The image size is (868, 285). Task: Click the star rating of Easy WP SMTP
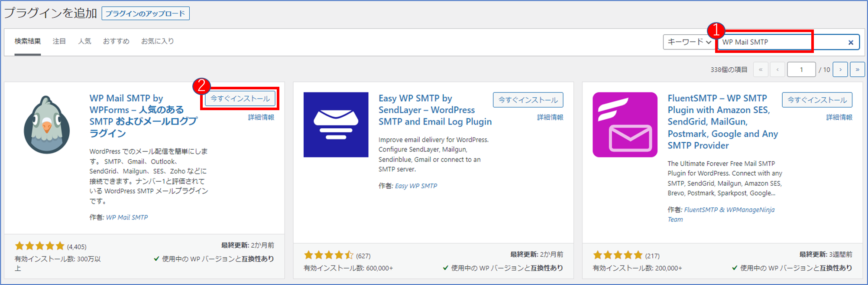[x=329, y=255]
